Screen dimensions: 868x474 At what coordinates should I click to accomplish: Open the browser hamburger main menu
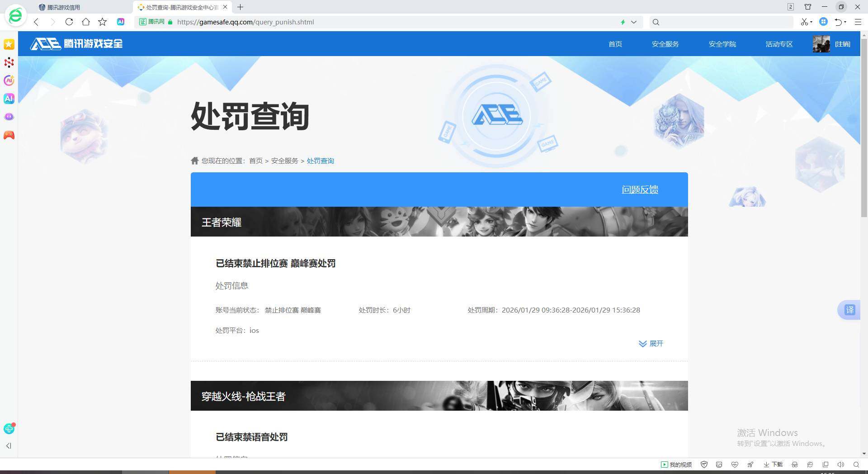(x=858, y=22)
